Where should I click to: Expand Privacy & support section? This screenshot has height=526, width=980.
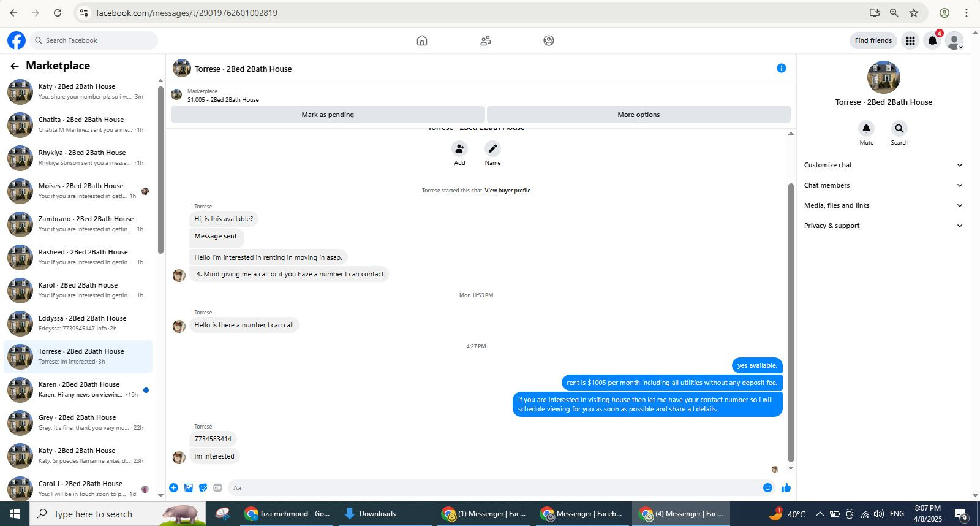pyautogui.click(x=883, y=226)
